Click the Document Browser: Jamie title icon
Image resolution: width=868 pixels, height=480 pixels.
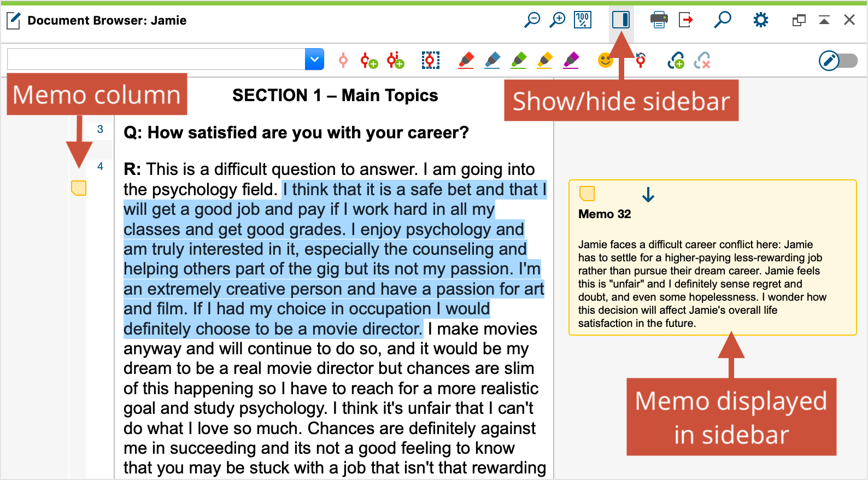pos(14,21)
